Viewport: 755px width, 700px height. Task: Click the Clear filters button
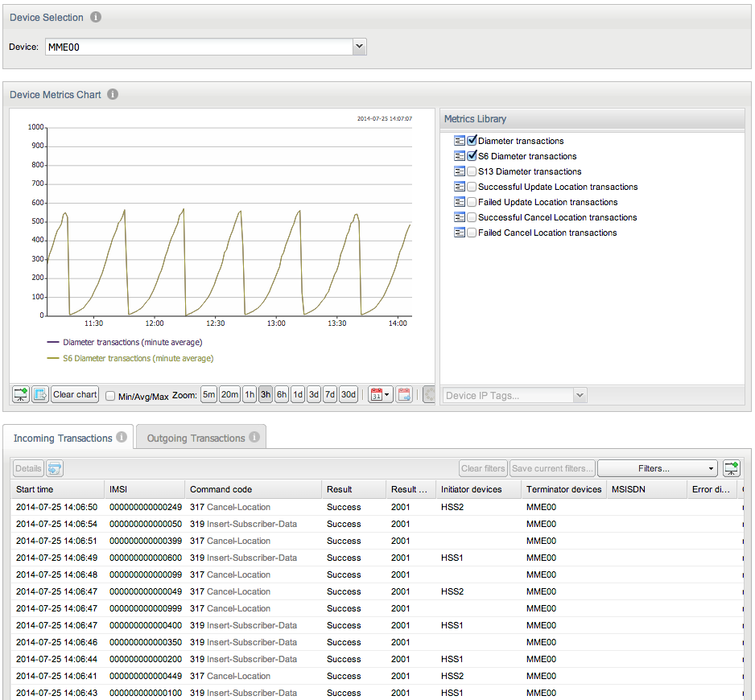(483, 468)
